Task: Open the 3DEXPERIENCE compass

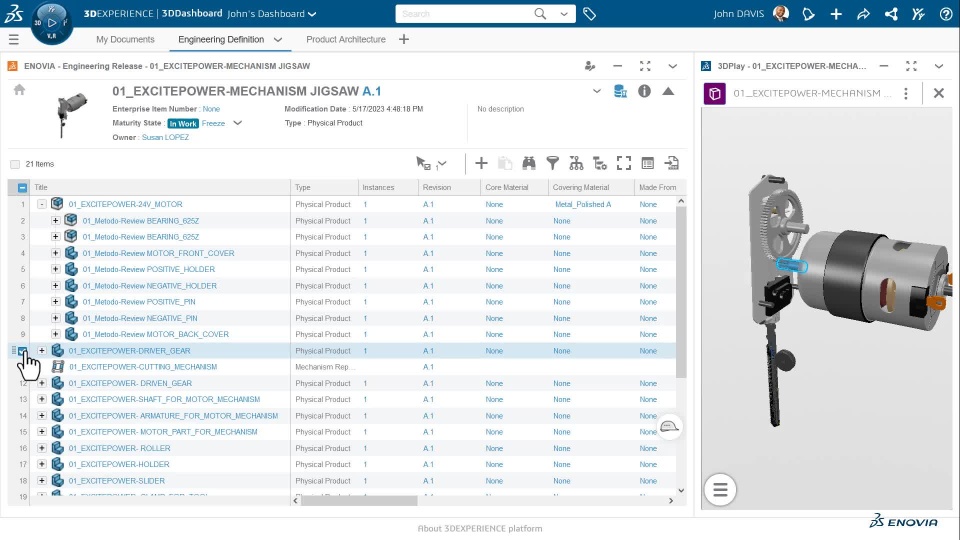Action: pyautogui.click(x=51, y=23)
